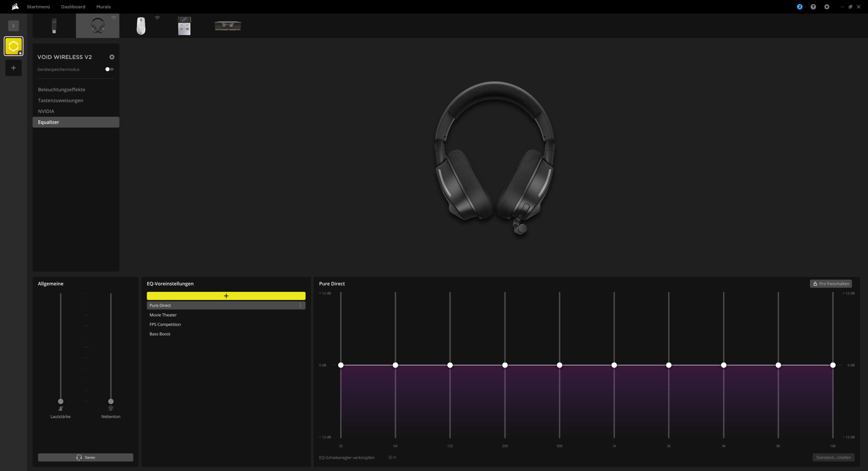Open the Beleuchtungseffekte section
Screen dimensions: 868x471
[x=61, y=89]
